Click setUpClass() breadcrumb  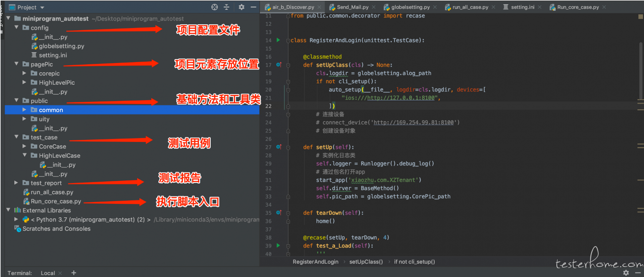pyautogui.click(x=366, y=262)
